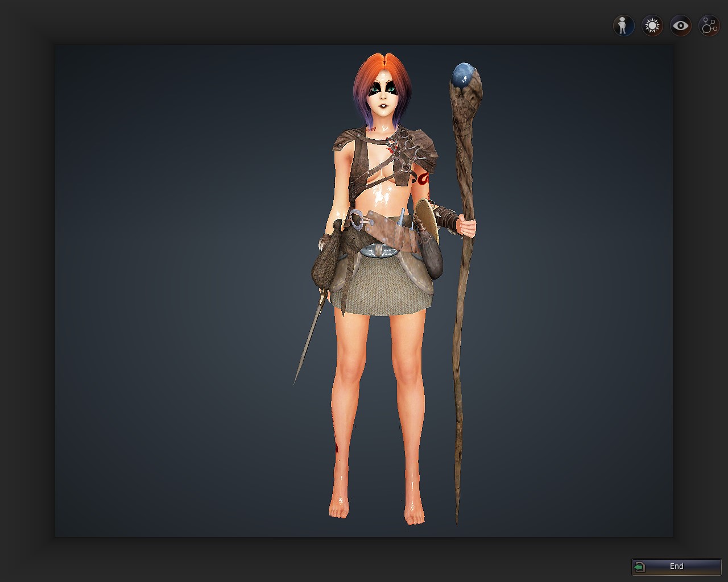Screen dimensions: 728x582
Task: Click empty background in the preview viewport
Action: click(x=171, y=284)
